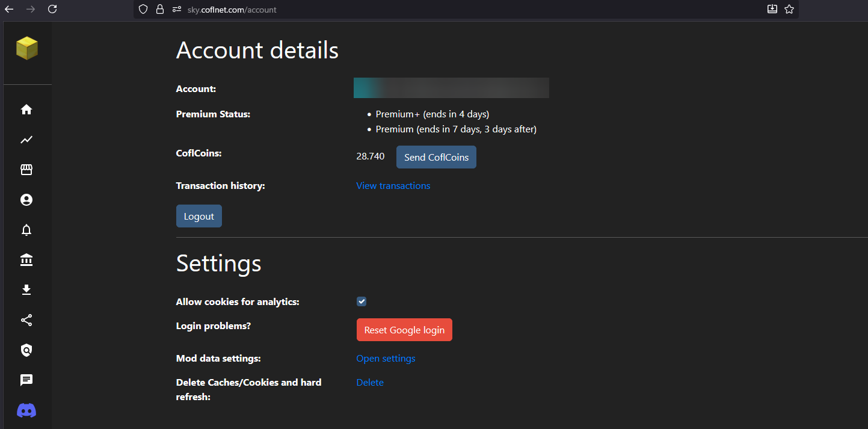
Task: Open the download icon in sidebar
Action: point(26,290)
